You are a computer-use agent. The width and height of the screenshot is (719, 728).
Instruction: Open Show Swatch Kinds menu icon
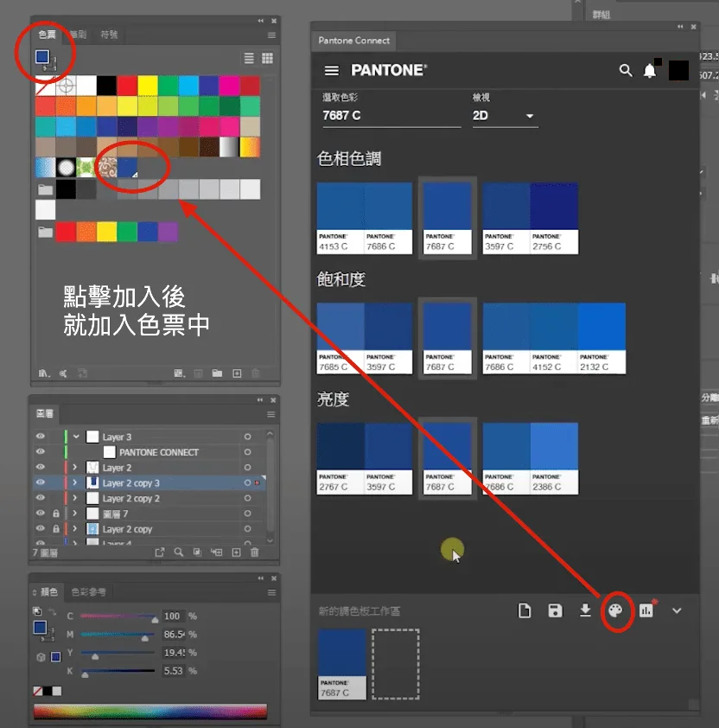point(179,374)
